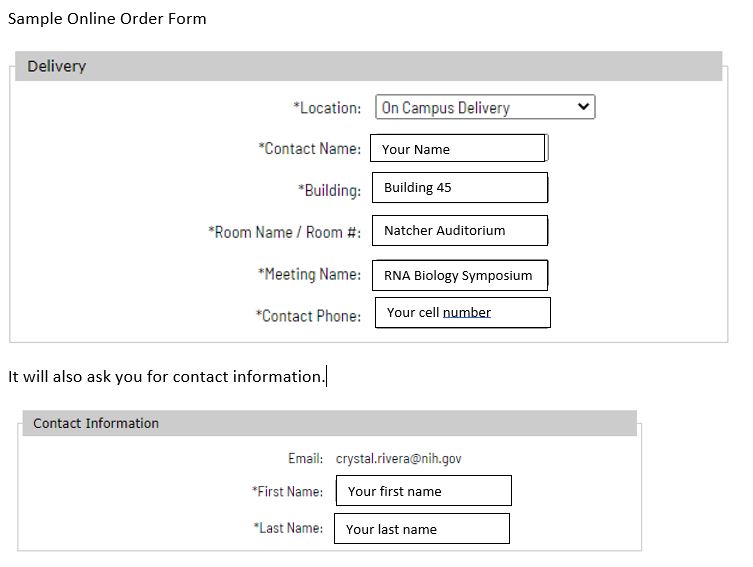The height and width of the screenshot is (567, 753).
Task: Click the Email label
Action: point(305,459)
